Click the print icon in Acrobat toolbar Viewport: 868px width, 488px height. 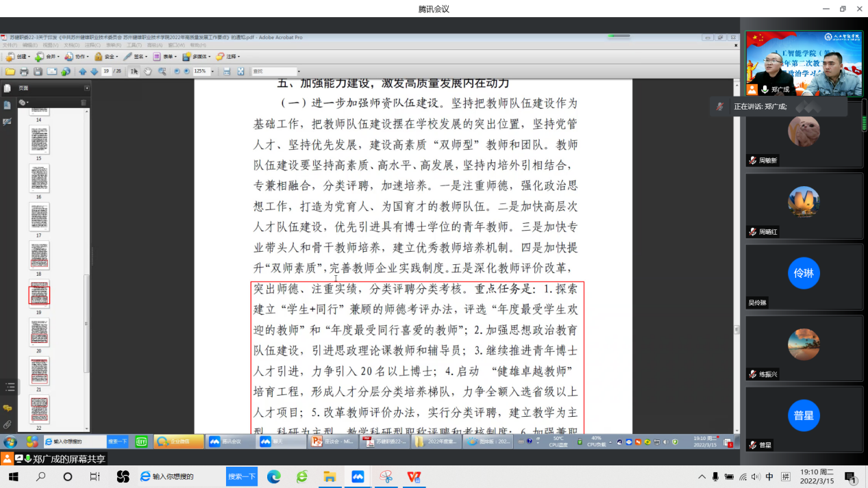[x=24, y=71]
